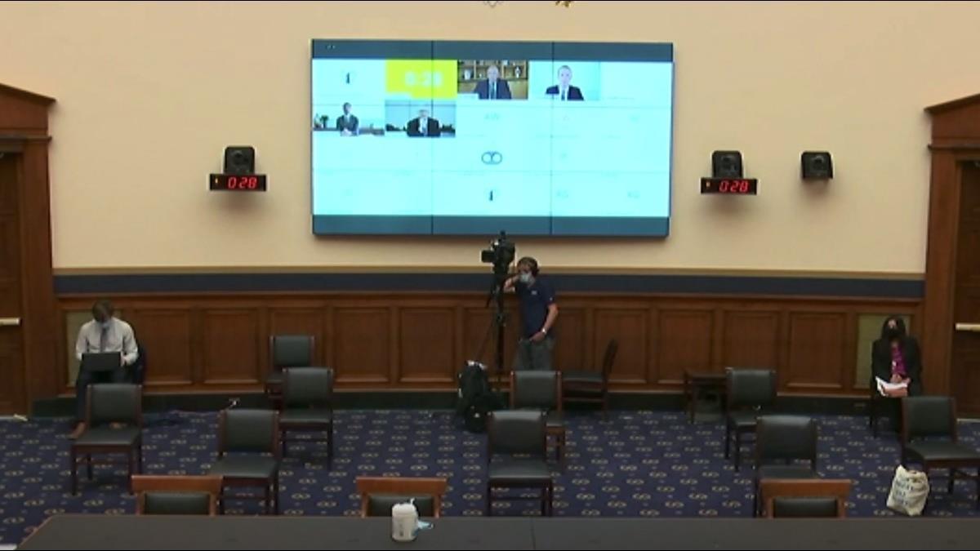980x551 pixels.
Task: Select the participant tile with bookshelf background
Action: click(x=492, y=80)
